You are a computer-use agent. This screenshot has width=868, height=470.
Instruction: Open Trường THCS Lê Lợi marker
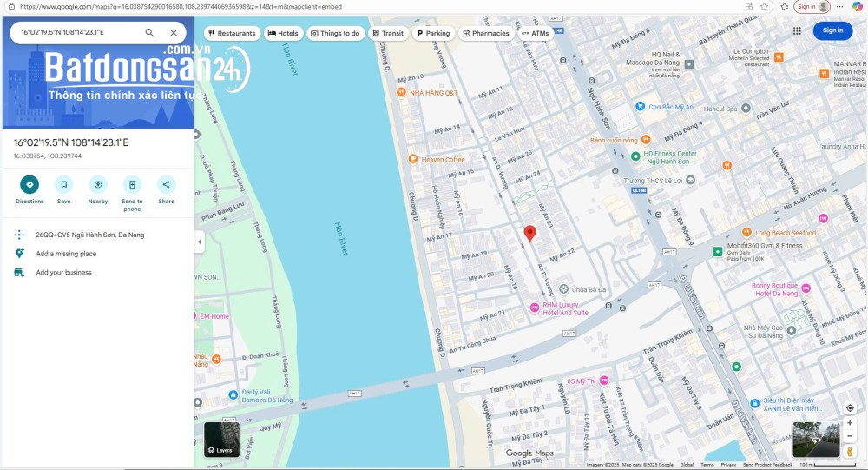pos(690,180)
